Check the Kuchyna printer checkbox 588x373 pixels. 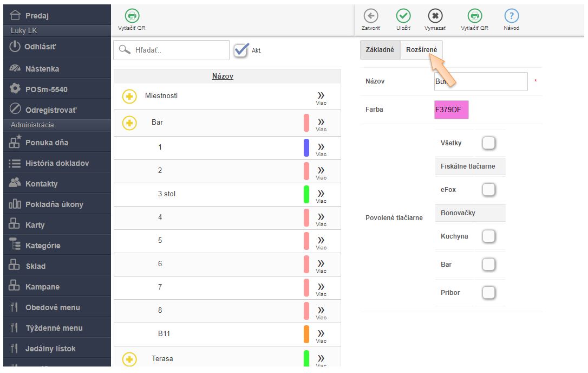[x=488, y=236]
